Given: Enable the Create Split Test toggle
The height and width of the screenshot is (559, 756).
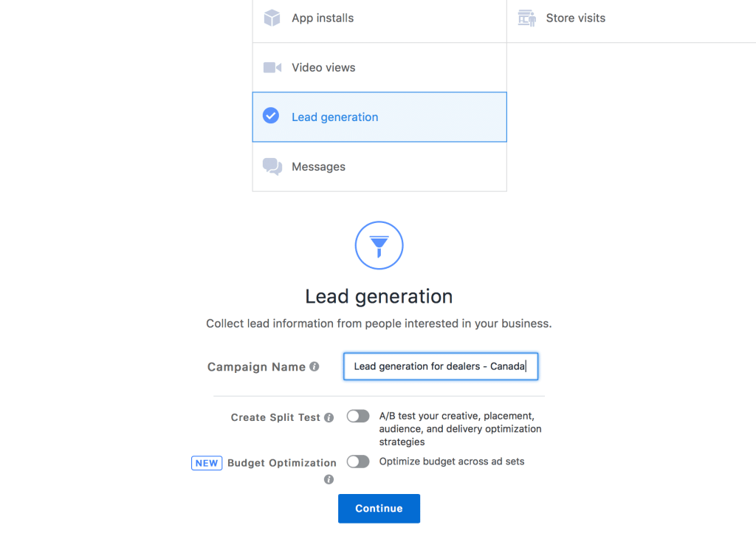Looking at the screenshot, I should point(357,416).
